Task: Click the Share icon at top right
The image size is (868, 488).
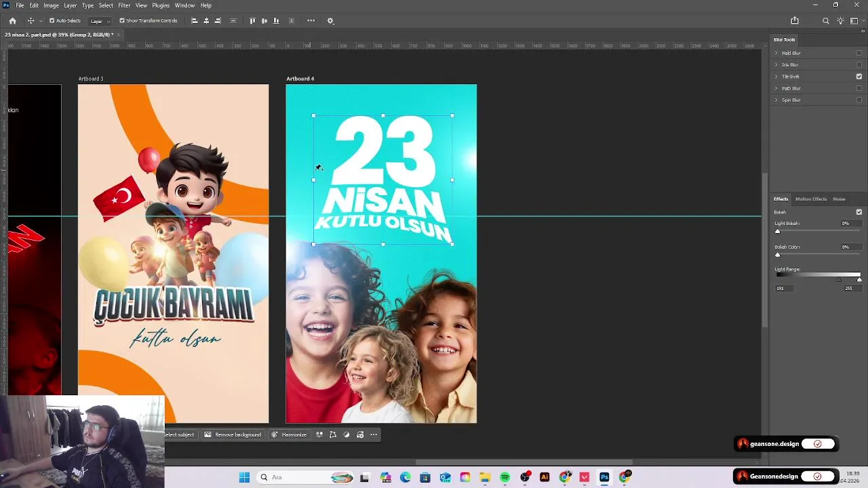Action: [x=795, y=21]
